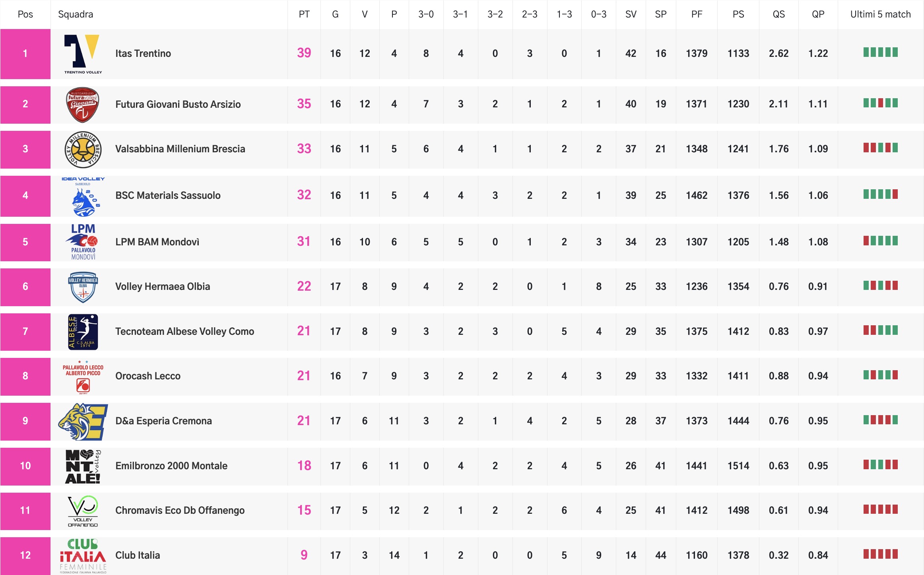This screenshot has height=575, width=924.
Task: Click the Millenium Brescia volleyball logo
Action: tap(83, 150)
